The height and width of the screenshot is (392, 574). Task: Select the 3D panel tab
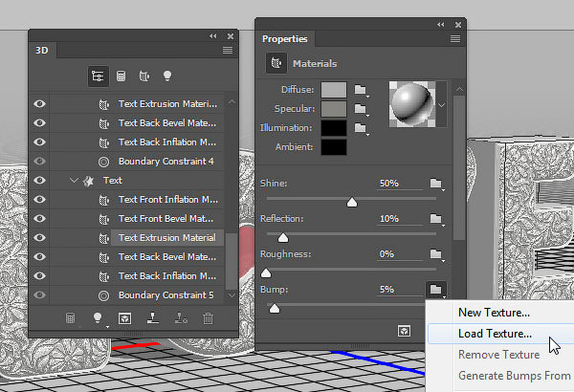pos(42,50)
